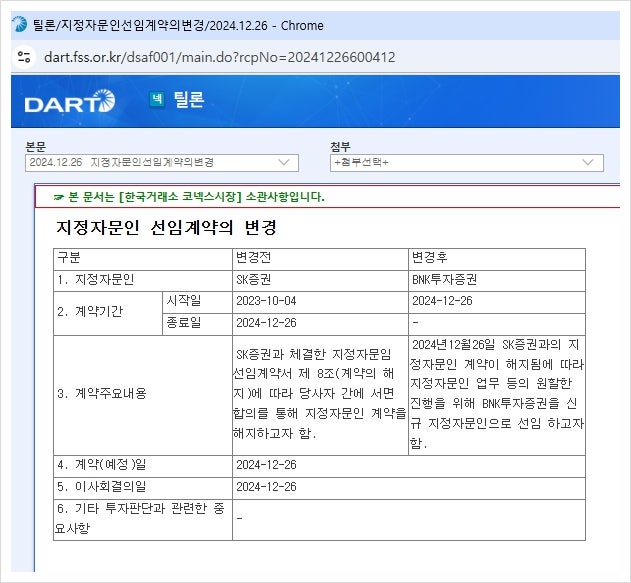
Task: Click the Chrome window favicon in the title bar
Action: coord(19,25)
